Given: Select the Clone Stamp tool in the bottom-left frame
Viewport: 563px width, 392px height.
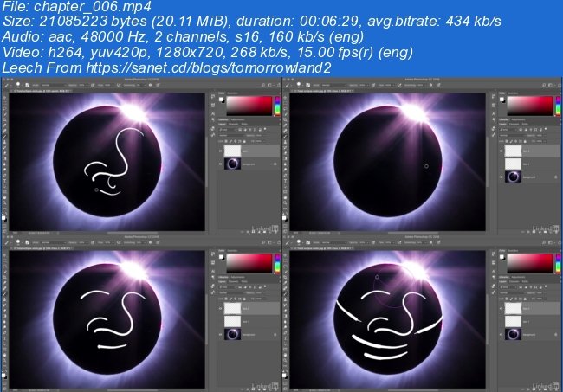Looking at the screenshot, I should pos(4,299).
